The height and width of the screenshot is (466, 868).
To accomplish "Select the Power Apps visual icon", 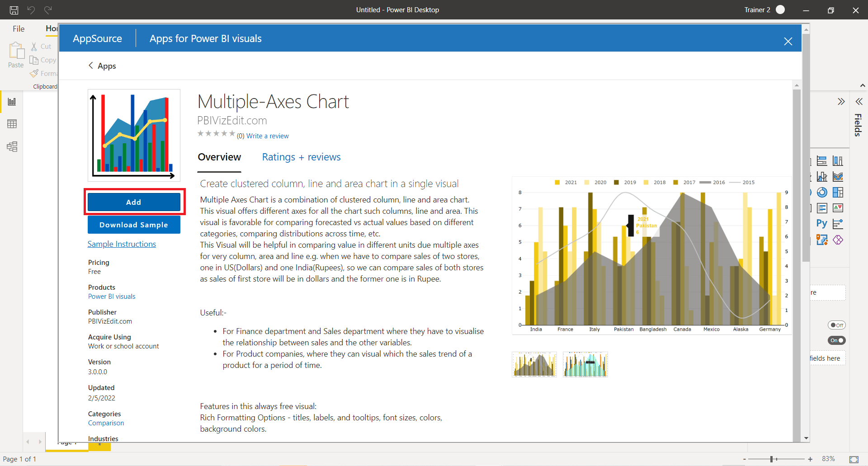I will point(839,240).
